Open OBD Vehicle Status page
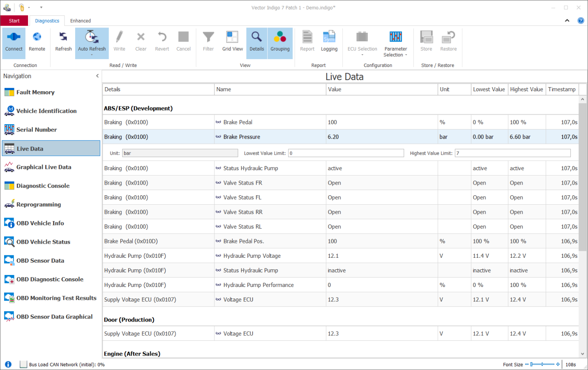This screenshot has width=588, height=370. click(x=51, y=242)
